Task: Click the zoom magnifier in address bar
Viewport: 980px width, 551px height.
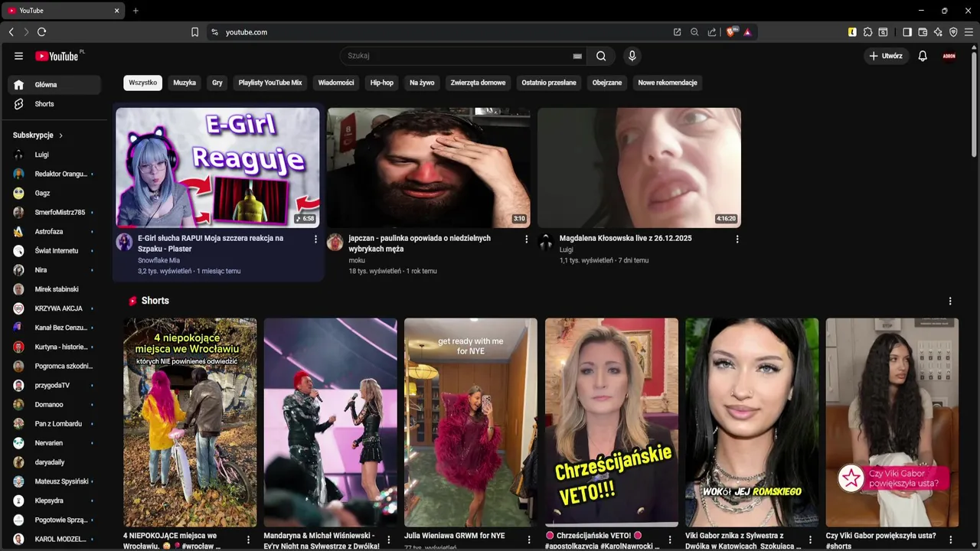Action: [694, 32]
